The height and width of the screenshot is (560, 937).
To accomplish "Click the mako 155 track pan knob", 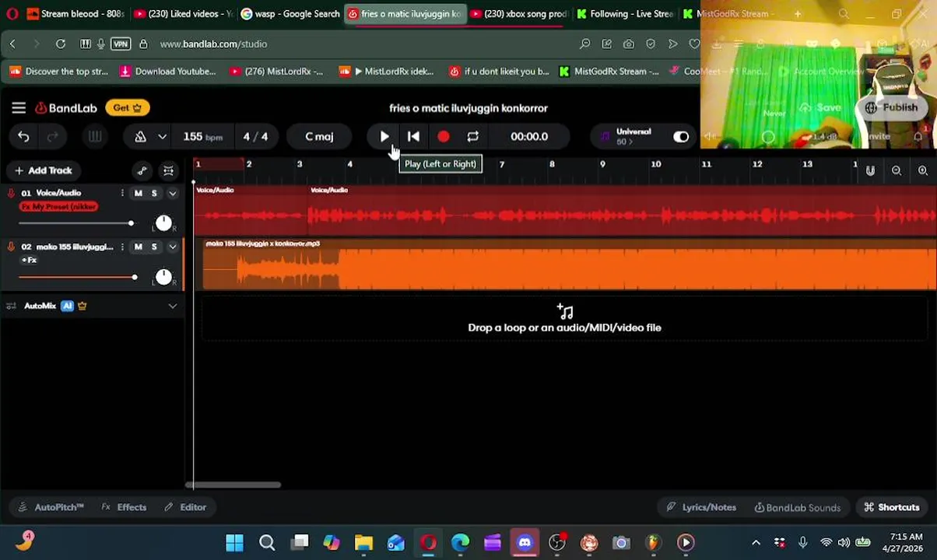I will point(163,278).
